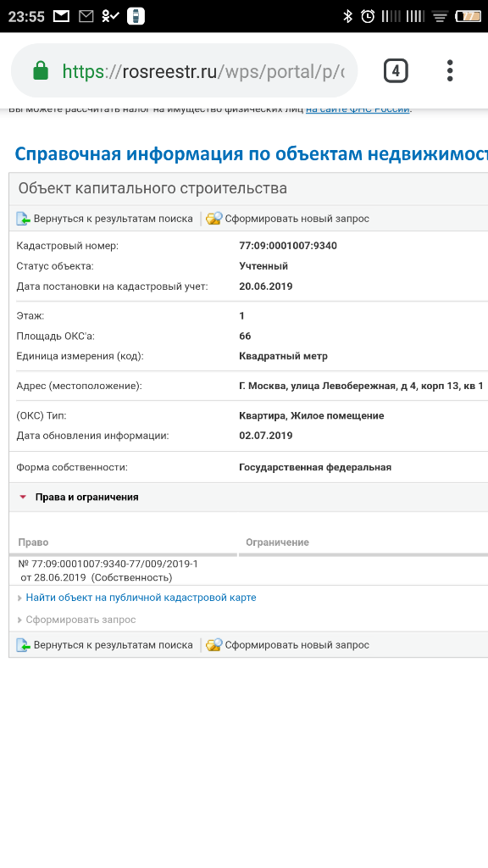Tap the alarm clock icon in status bar
The width and height of the screenshot is (488, 868).
[368, 16]
